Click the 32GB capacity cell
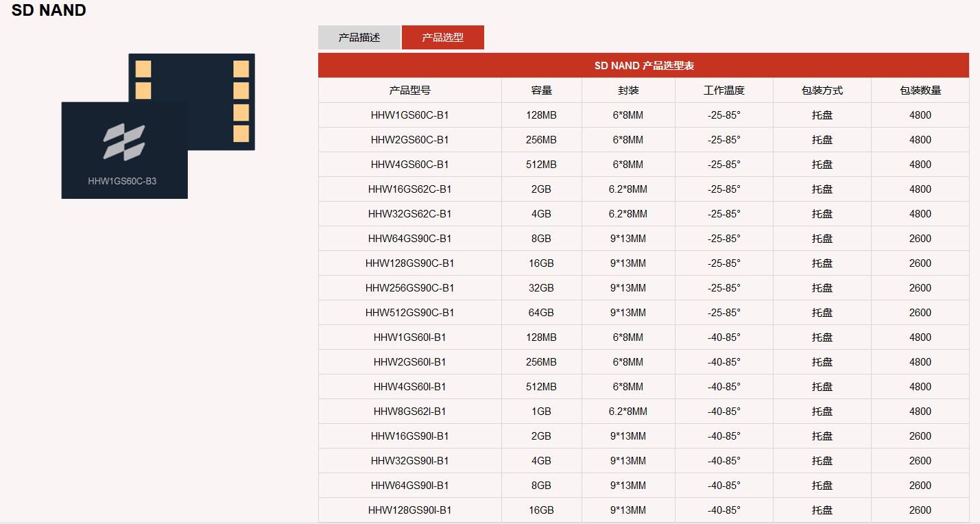This screenshot has width=980, height=524. click(542, 288)
